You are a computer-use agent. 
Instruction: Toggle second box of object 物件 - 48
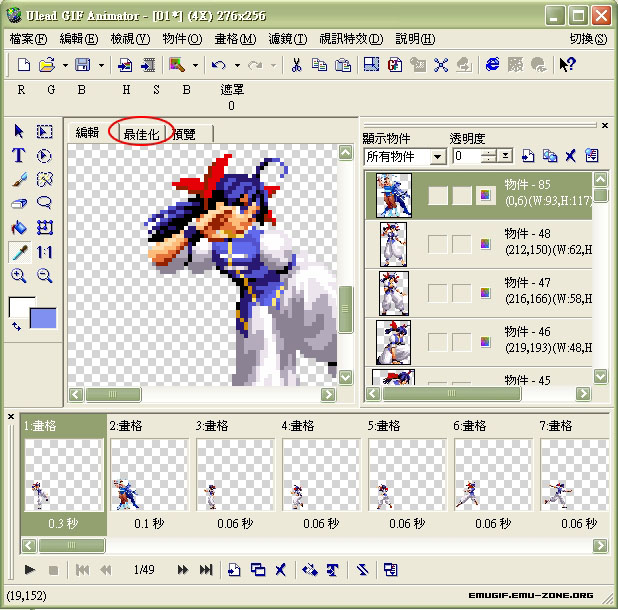pyautogui.click(x=462, y=244)
